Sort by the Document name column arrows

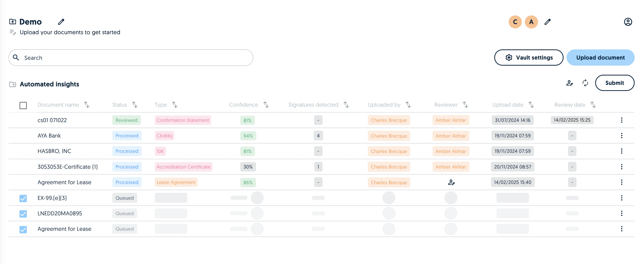click(87, 105)
